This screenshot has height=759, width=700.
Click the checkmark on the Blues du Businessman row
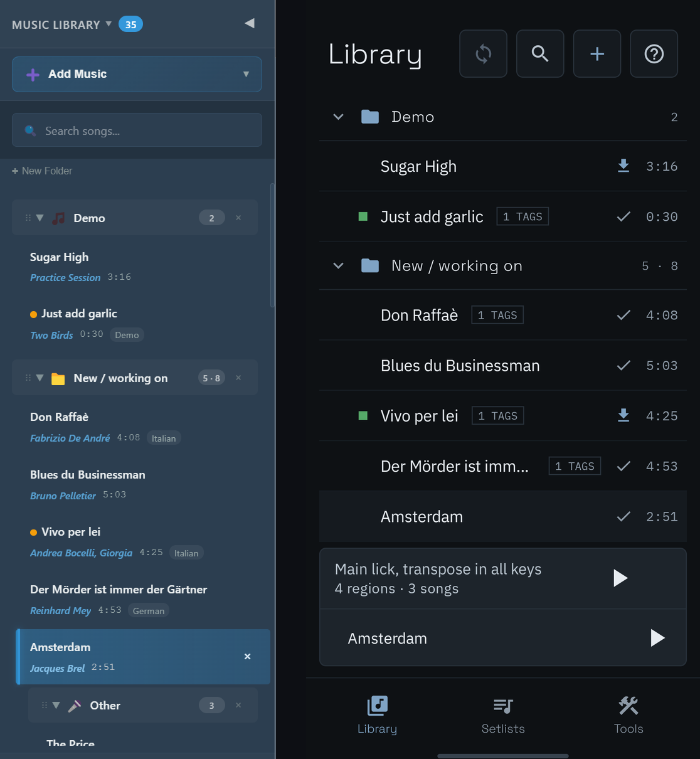623,365
